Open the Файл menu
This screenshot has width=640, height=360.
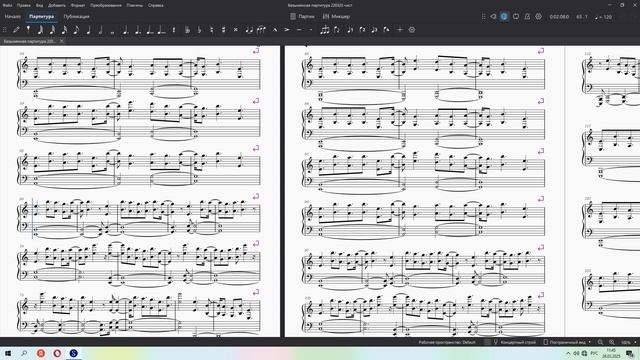point(7,5)
